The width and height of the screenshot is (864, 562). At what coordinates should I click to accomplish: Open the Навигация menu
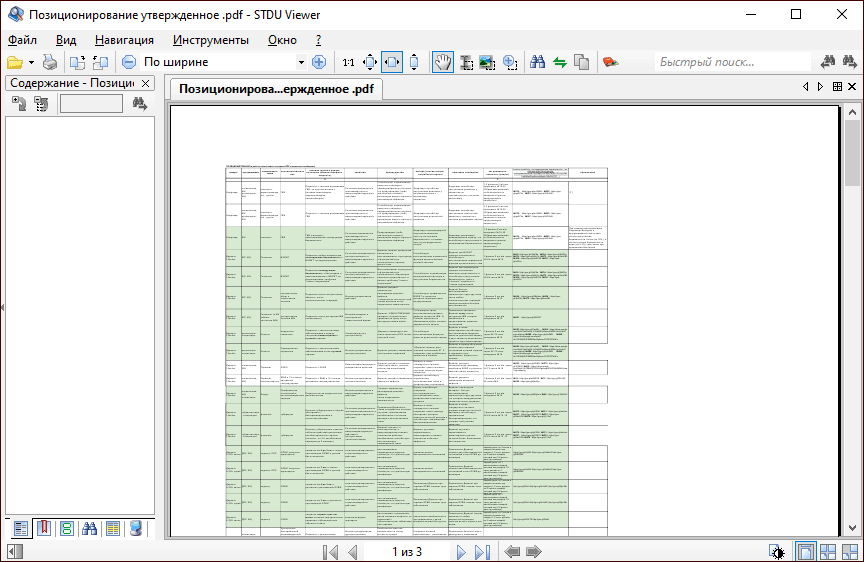coord(124,40)
